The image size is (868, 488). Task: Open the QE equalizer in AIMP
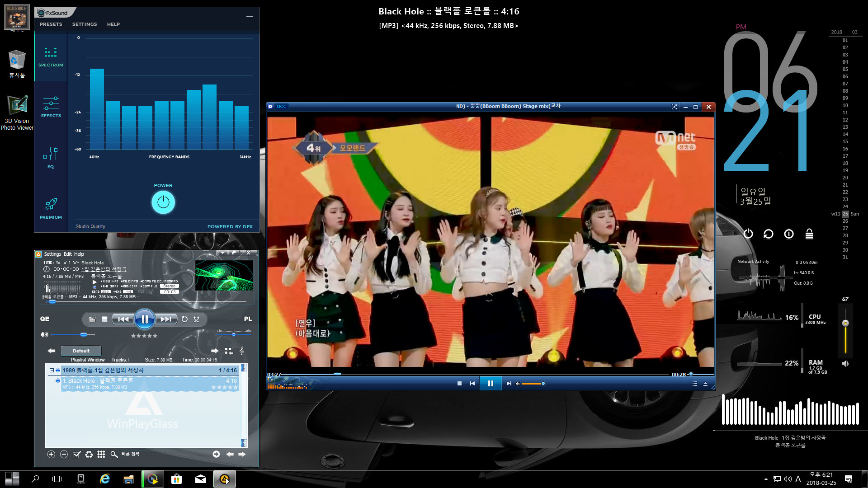tap(45, 319)
